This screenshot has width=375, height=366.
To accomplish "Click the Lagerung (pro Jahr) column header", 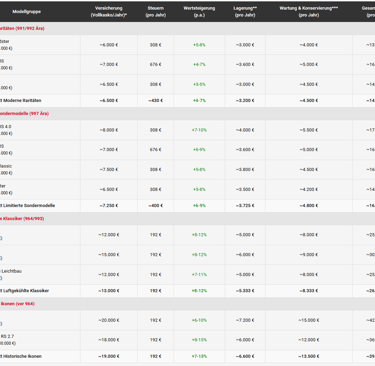I will 245,12.
